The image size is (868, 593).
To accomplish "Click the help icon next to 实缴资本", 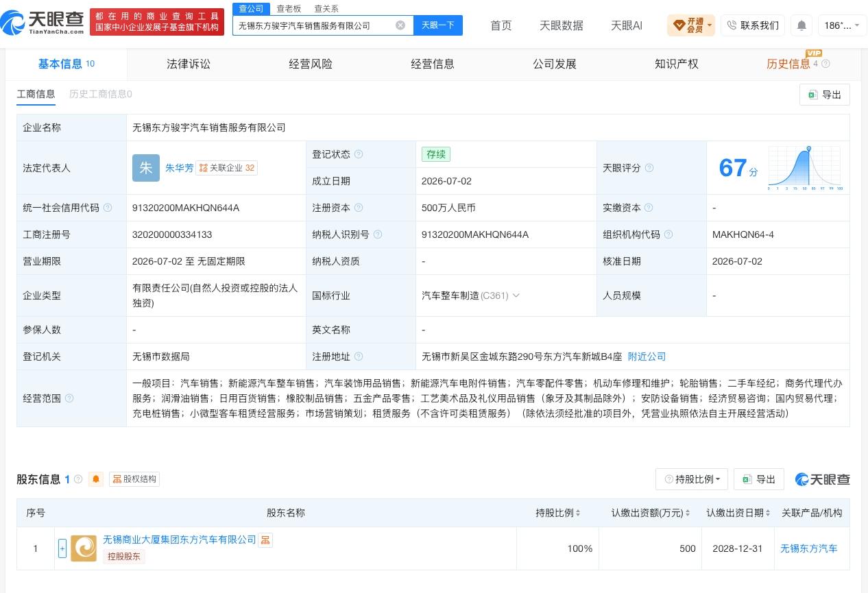I will (x=649, y=208).
